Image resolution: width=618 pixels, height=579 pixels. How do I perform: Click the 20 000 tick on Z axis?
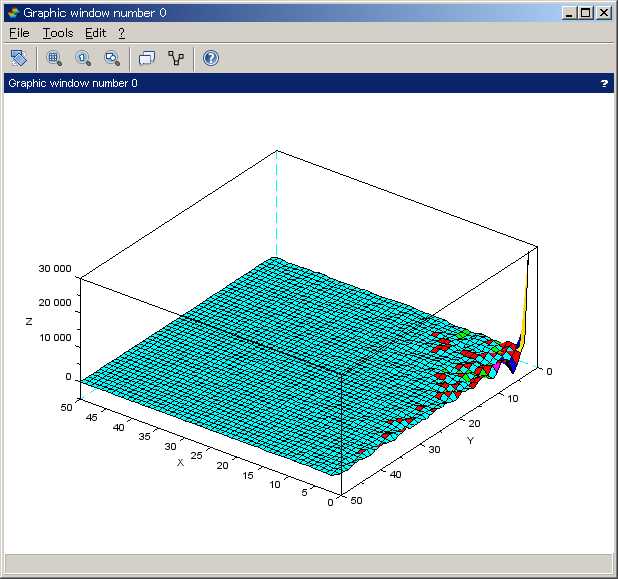tap(55, 303)
